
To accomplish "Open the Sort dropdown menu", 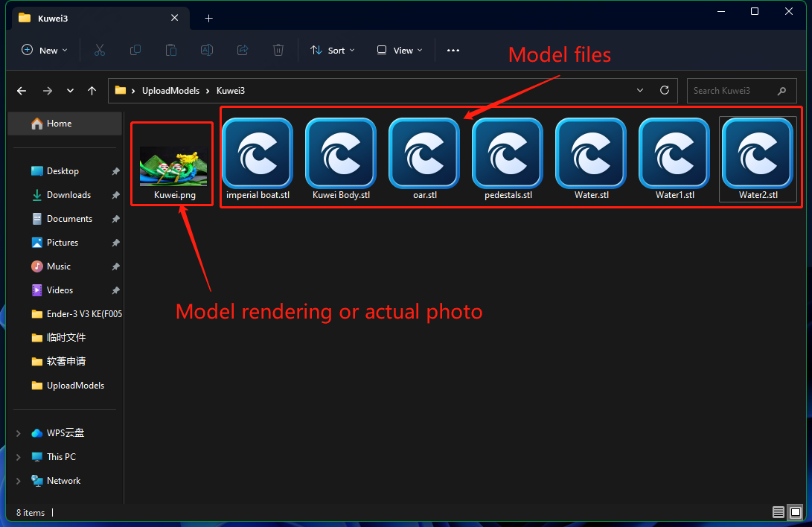I will pos(332,50).
